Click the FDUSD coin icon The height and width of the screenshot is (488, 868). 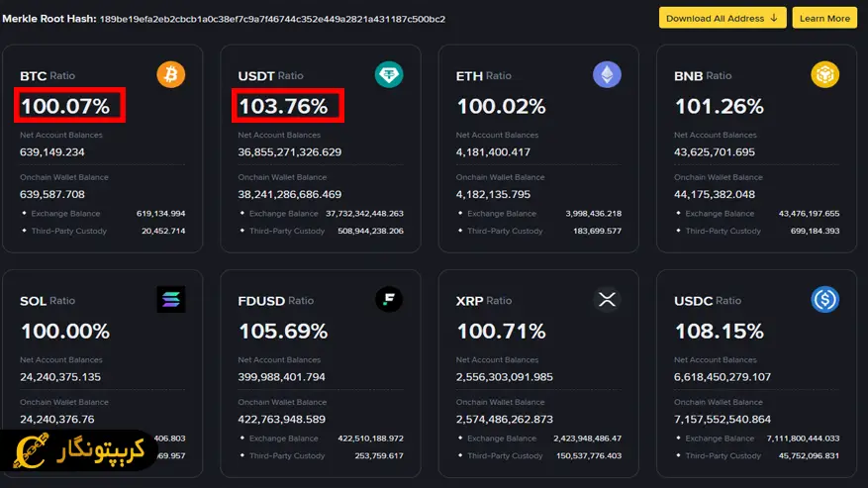389,300
